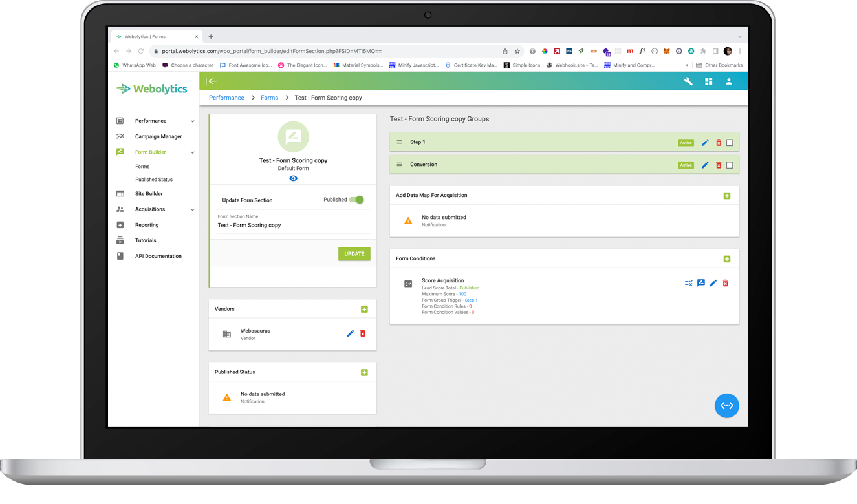Open Campaign Manager from the sidebar
857x504 pixels.
pos(158,137)
